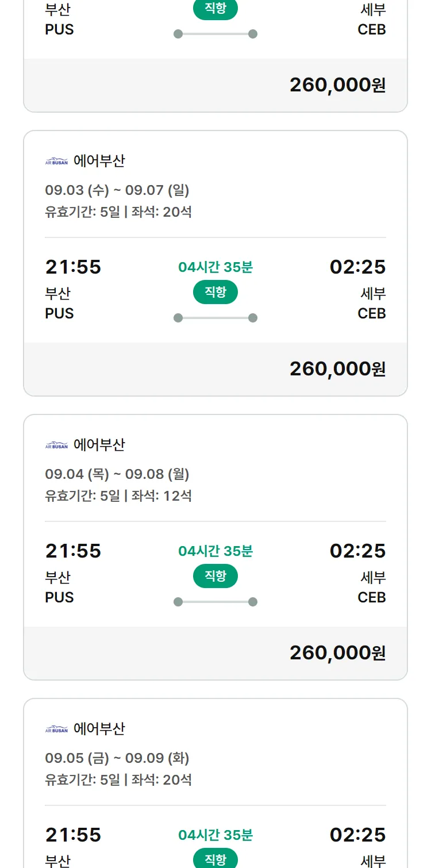Click Air Busan logo on 09.03 flight card

pos(56,162)
